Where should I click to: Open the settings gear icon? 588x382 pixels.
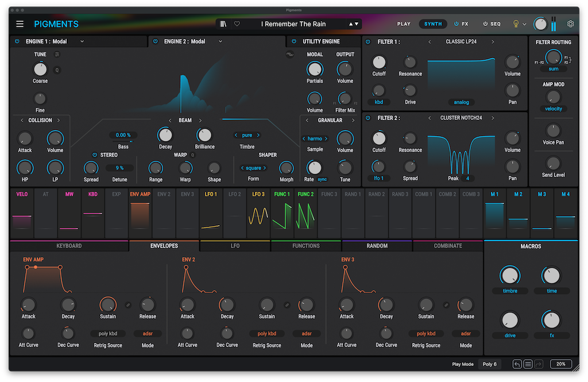pos(570,24)
